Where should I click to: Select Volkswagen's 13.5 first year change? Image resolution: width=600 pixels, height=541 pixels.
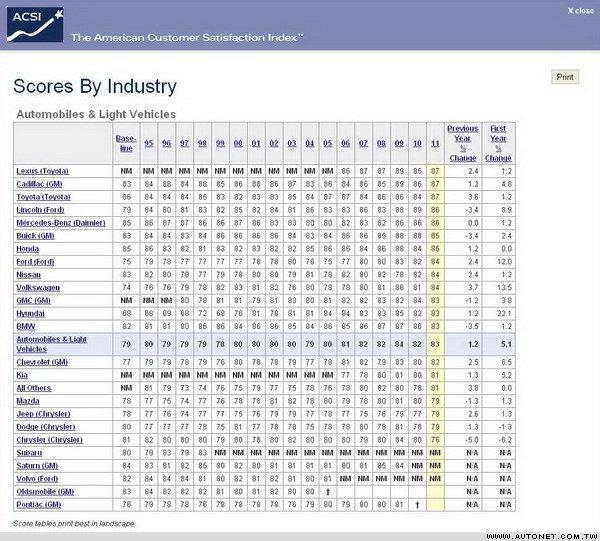click(504, 288)
